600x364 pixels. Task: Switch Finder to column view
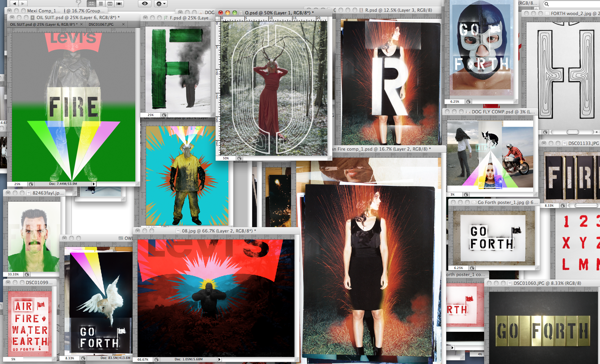pos(110,4)
